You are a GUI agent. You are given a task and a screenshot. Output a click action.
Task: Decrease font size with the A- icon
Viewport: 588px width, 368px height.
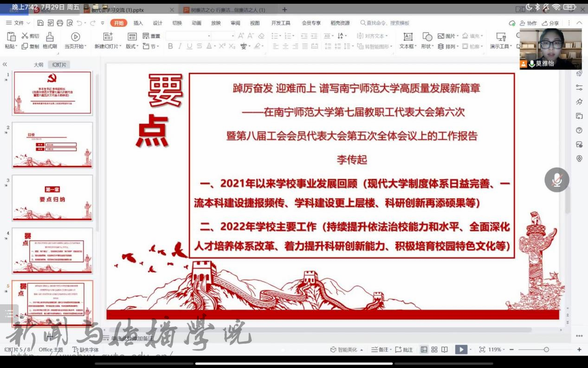coord(251,36)
